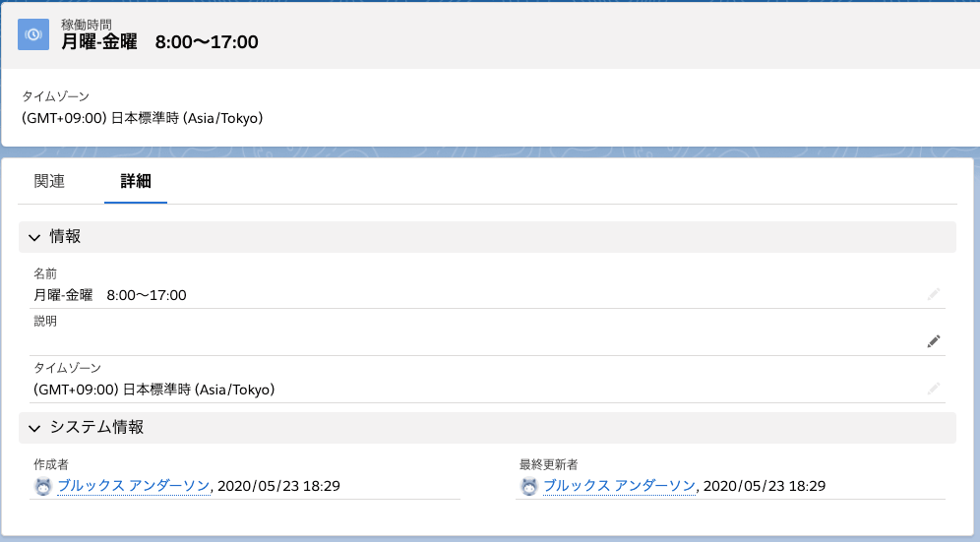Edit the タイムゾーン field with pencil icon
980x542 pixels.
[x=933, y=389]
